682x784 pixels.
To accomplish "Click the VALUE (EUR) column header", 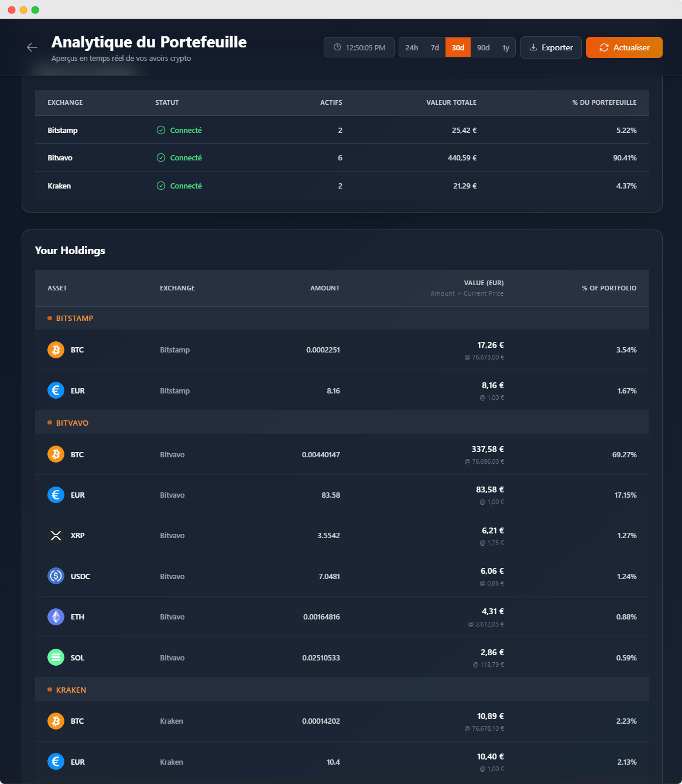I will coord(484,283).
